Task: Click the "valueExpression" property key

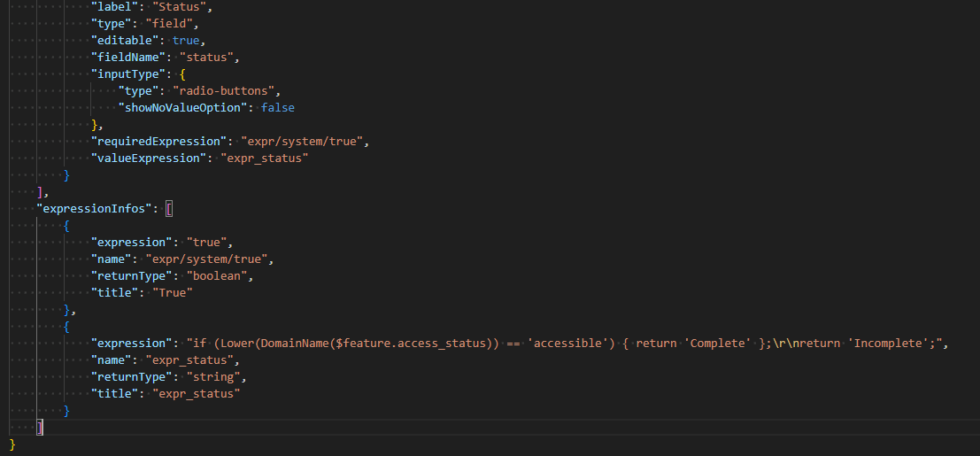Action: tap(148, 158)
